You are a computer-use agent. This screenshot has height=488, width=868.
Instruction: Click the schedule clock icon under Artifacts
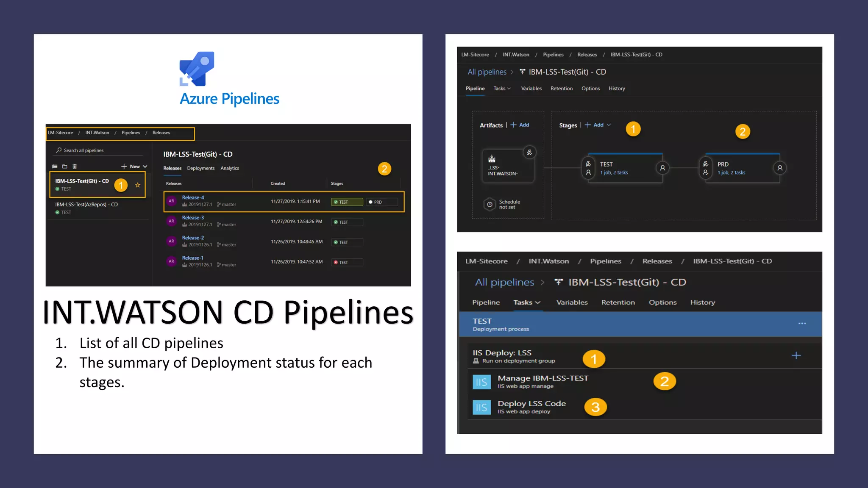point(490,205)
